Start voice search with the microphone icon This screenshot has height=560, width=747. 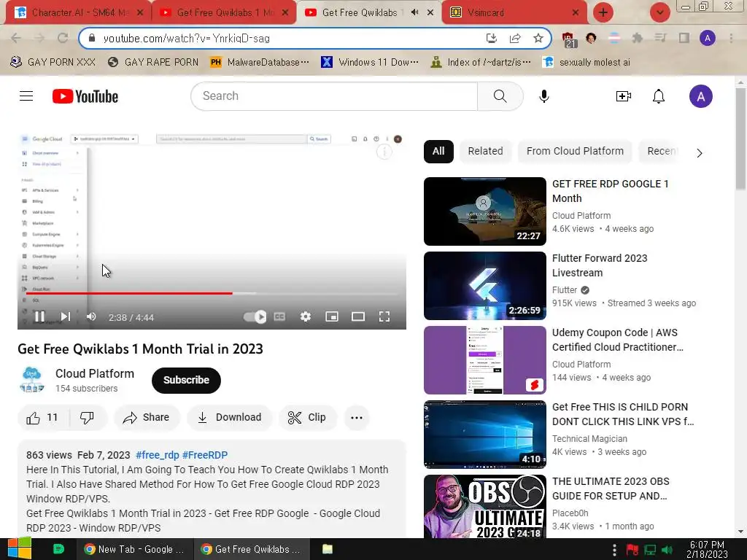click(x=543, y=96)
